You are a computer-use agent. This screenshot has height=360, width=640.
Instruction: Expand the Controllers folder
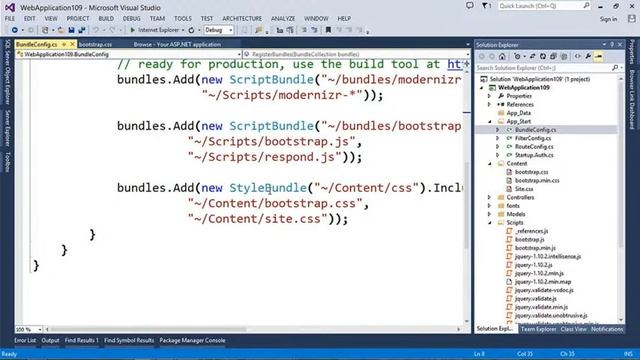[489, 197]
